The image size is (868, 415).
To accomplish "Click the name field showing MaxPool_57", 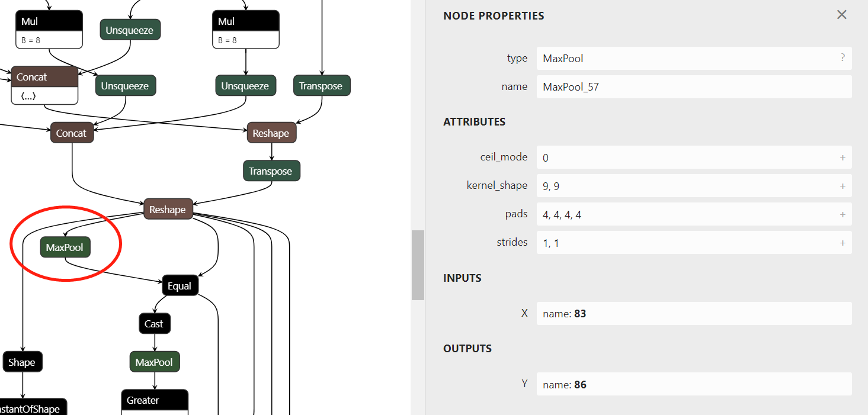I will [x=694, y=86].
